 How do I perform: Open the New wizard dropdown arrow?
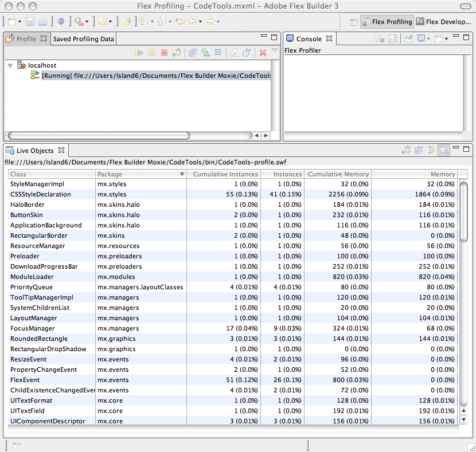19,22
